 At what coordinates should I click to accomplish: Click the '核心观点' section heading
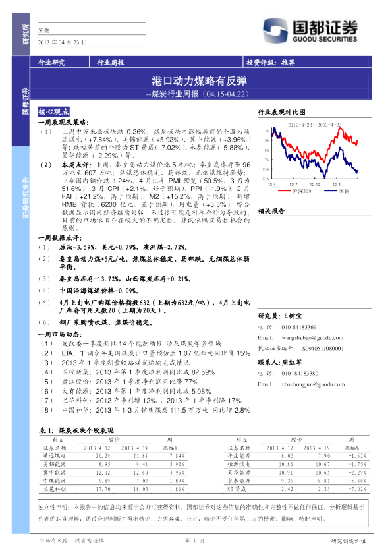53,111
